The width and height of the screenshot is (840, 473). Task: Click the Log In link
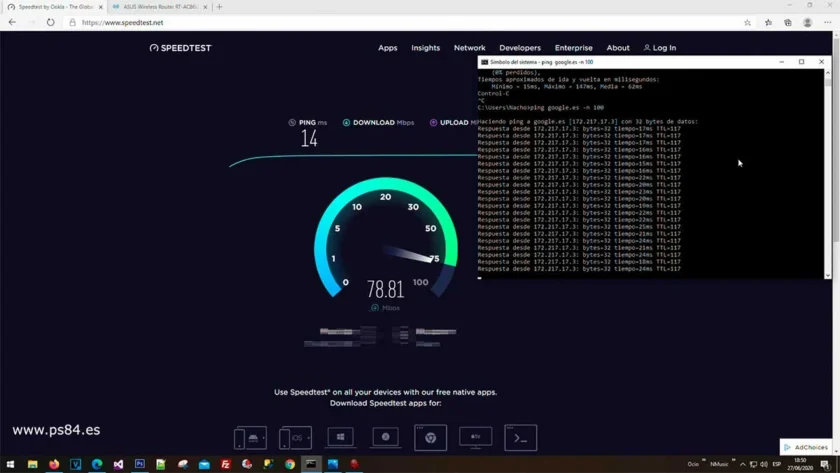pyautogui.click(x=659, y=48)
